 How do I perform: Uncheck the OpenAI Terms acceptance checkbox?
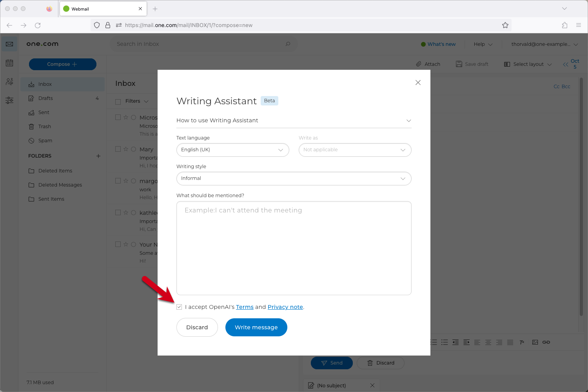179,307
